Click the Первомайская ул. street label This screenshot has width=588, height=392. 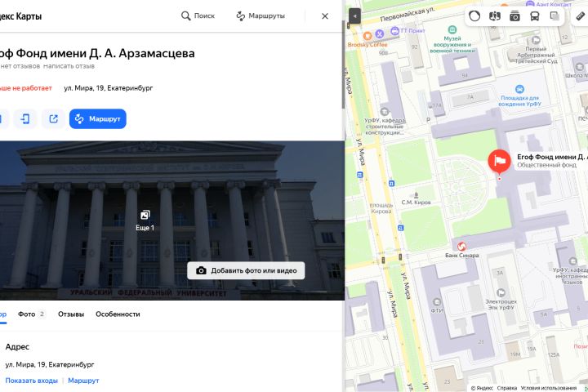pos(408,14)
